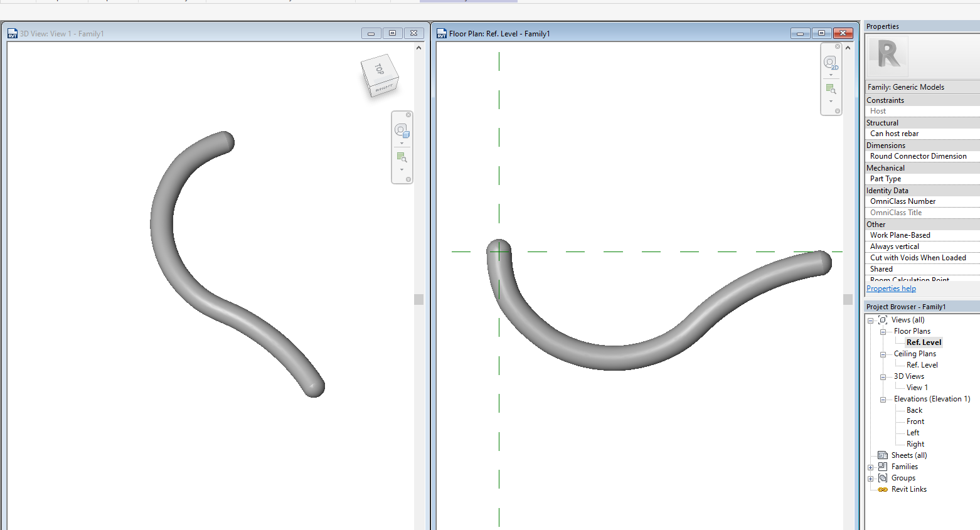The width and height of the screenshot is (980, 530).
Task: Expand the Families node in Project Browser
Action: click(x=870, y=467)
